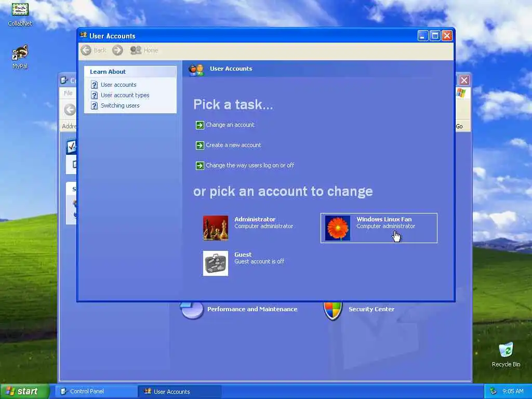Click the clock showing 9:05 AM

(513, 391)
